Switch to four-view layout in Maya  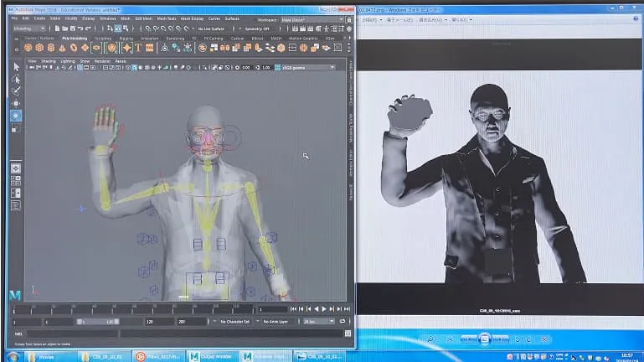click(16, 181)
